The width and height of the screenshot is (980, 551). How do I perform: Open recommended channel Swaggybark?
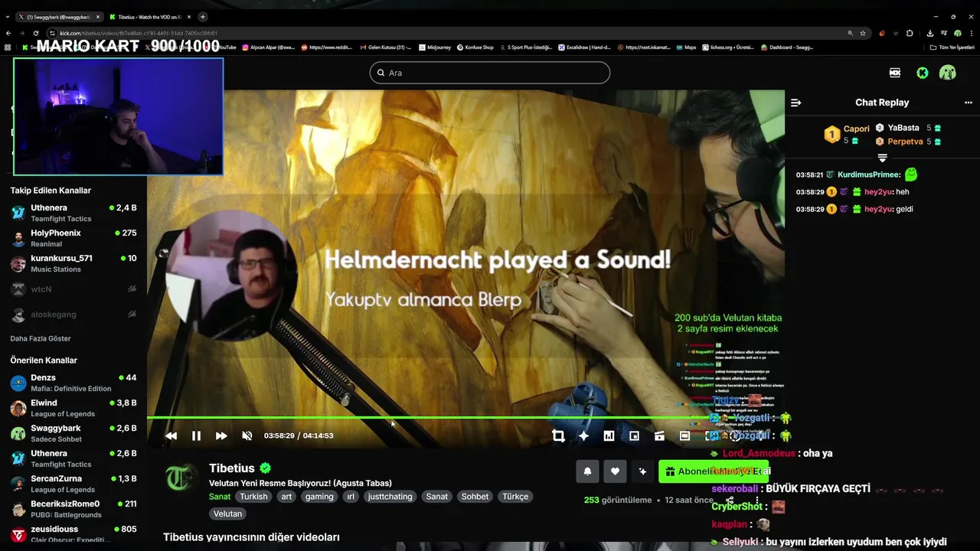tap(73, 433)
